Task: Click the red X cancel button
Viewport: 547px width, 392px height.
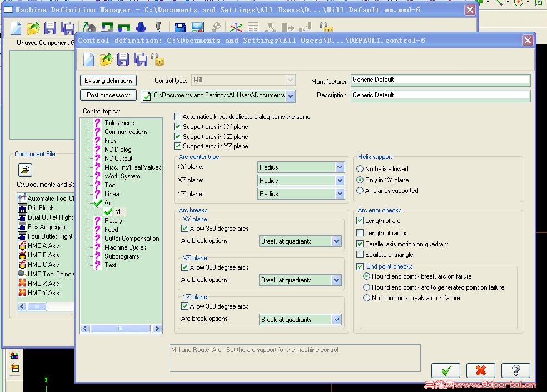Action: point(481,370)
